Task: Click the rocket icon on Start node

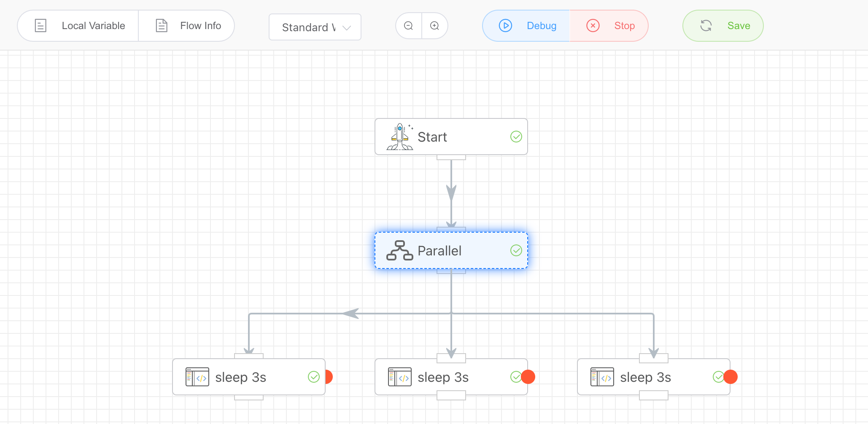Action: point(399,137)
